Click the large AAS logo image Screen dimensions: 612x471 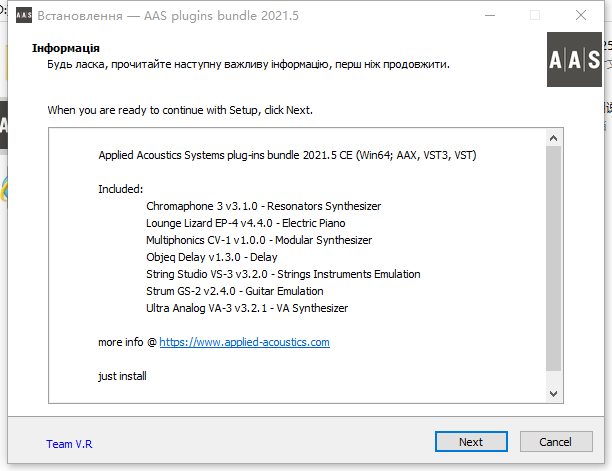point(574,59)
